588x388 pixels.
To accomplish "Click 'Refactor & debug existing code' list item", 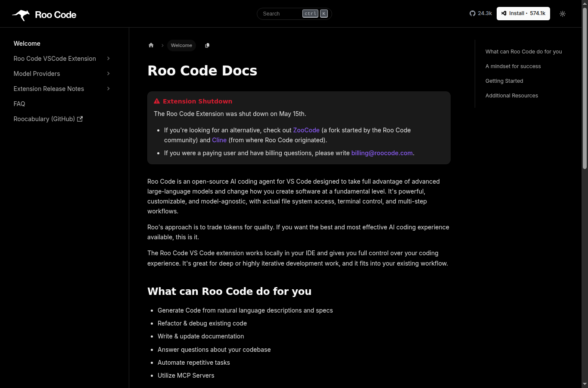I will 202,323.
